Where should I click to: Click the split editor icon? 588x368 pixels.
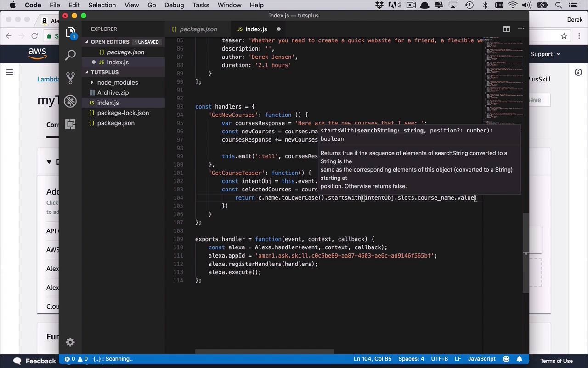point(506,29)
